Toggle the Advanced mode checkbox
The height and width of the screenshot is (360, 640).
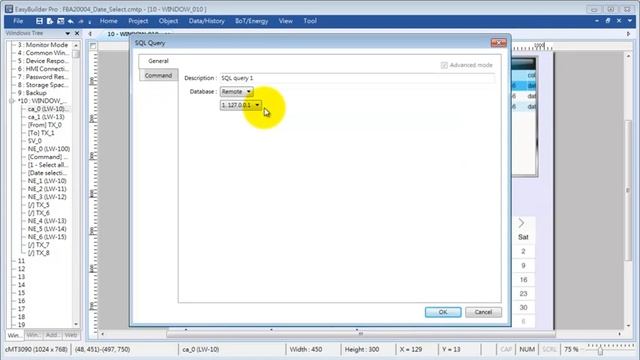[x=444, y=65]
